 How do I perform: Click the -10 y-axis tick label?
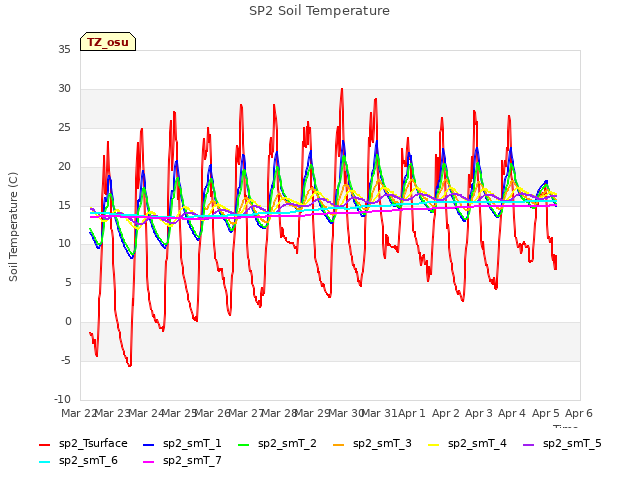(62, 399)
